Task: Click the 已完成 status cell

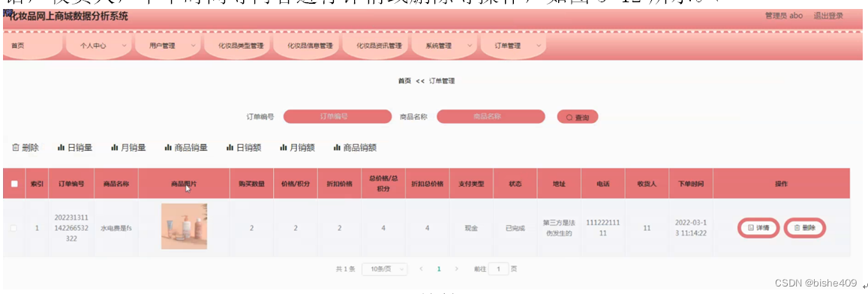Action: 515,228
